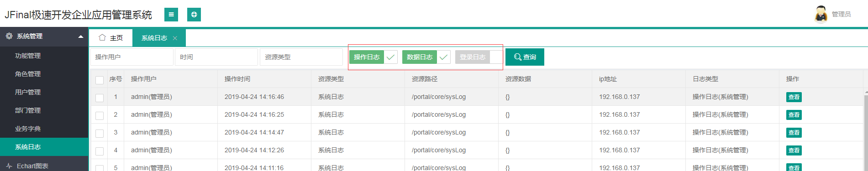Click the magnifier icon in 查询 button

(518, 57)
